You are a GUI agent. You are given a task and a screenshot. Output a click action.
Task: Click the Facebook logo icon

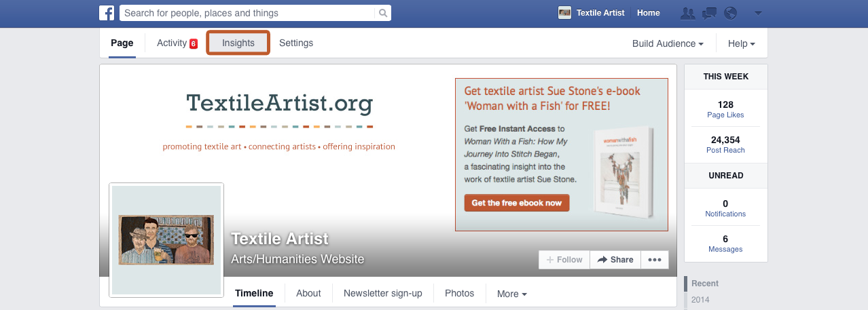click(x=107, y=13)
